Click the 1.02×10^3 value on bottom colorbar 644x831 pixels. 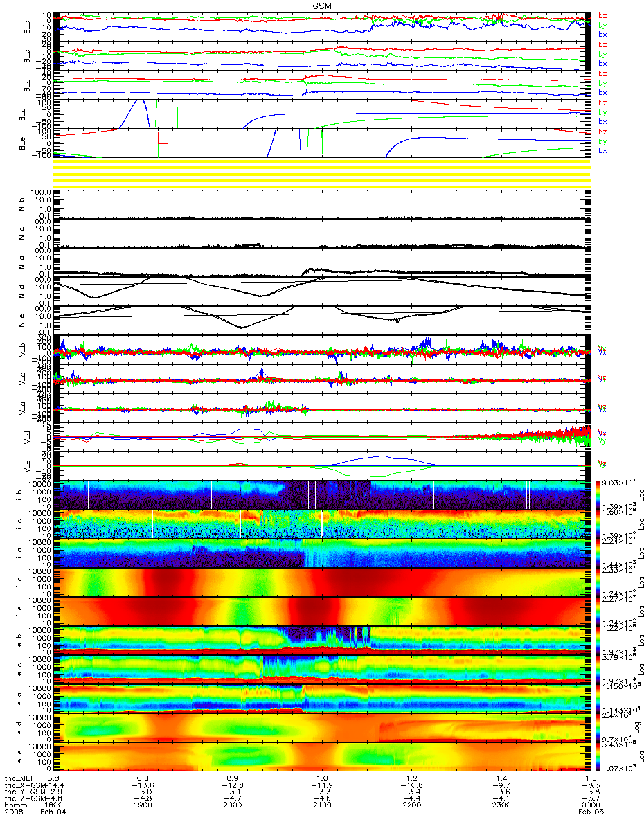tap(620, 767)
